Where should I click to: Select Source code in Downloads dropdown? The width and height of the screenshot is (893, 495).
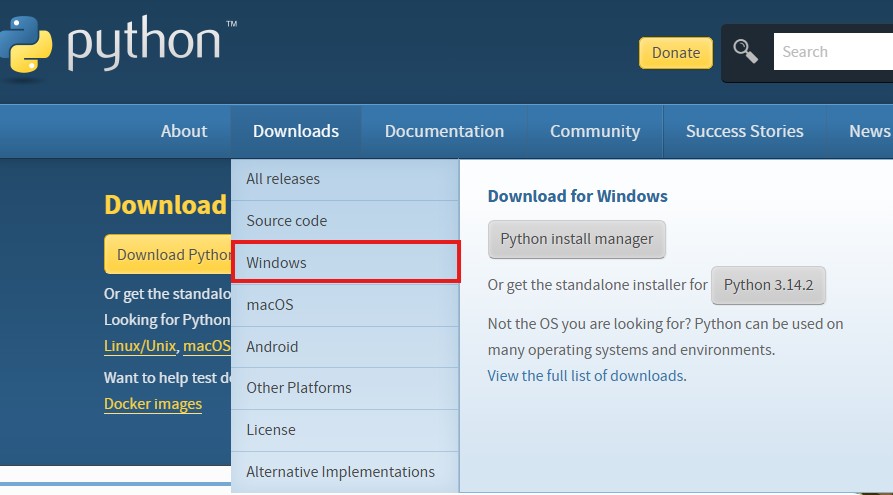345,221
